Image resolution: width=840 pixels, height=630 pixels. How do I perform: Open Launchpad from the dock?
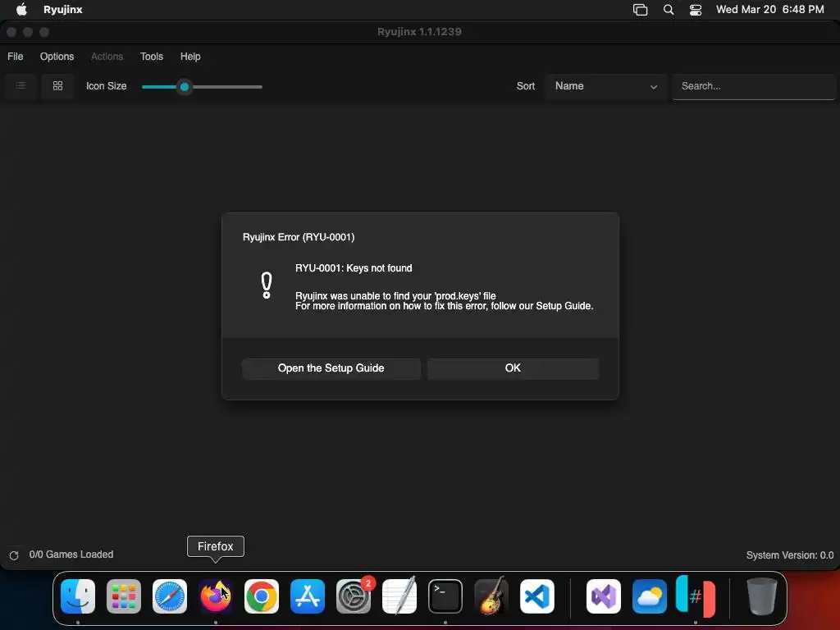click(124, 596)
